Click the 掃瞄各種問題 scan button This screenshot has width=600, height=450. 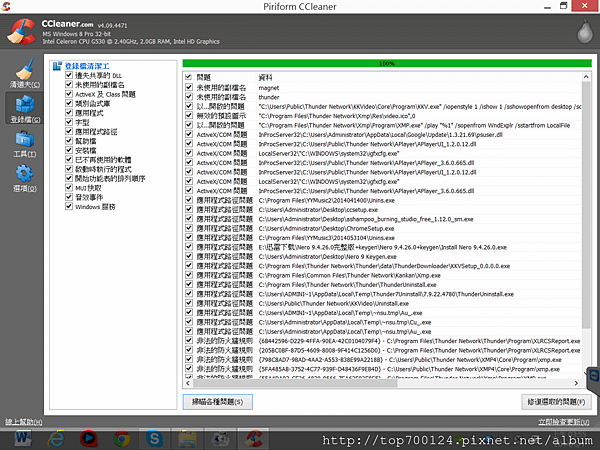coord(218,402)
